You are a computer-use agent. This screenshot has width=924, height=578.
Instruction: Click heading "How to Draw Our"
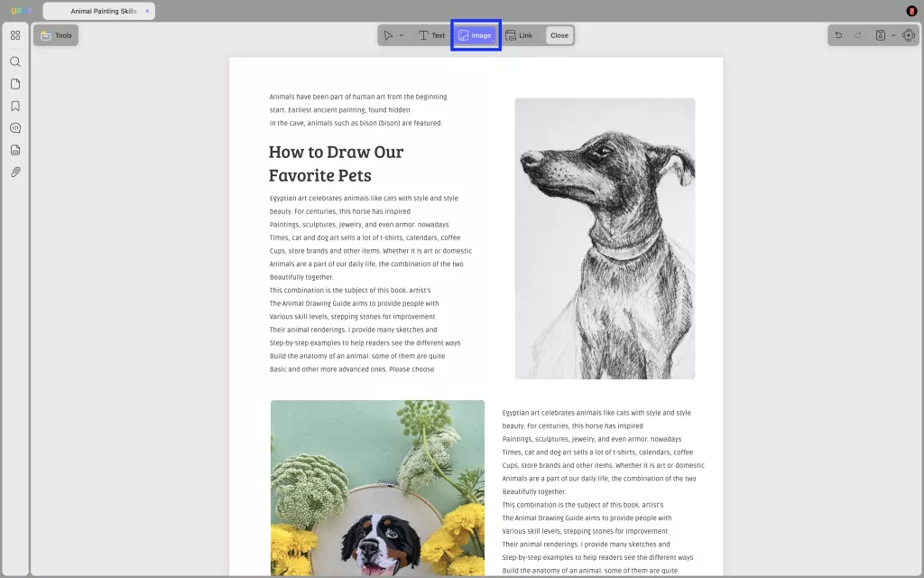(x=336, y=152)
